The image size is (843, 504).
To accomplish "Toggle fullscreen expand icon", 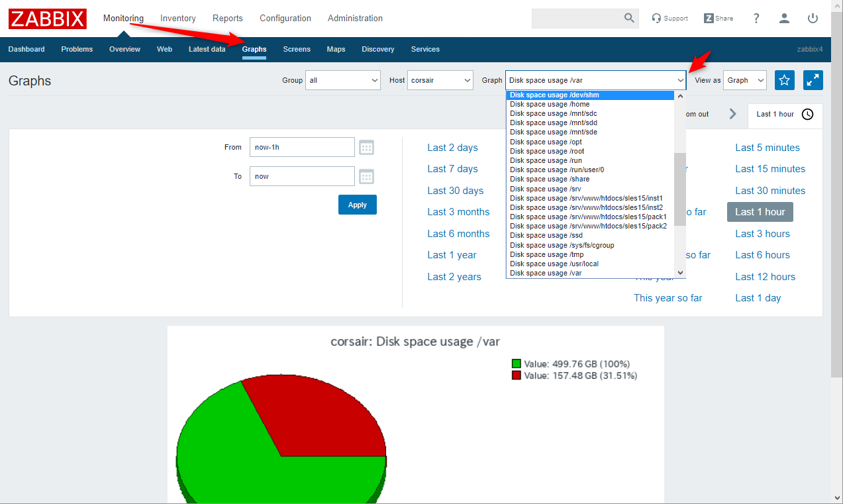I will tap(813, 80).
